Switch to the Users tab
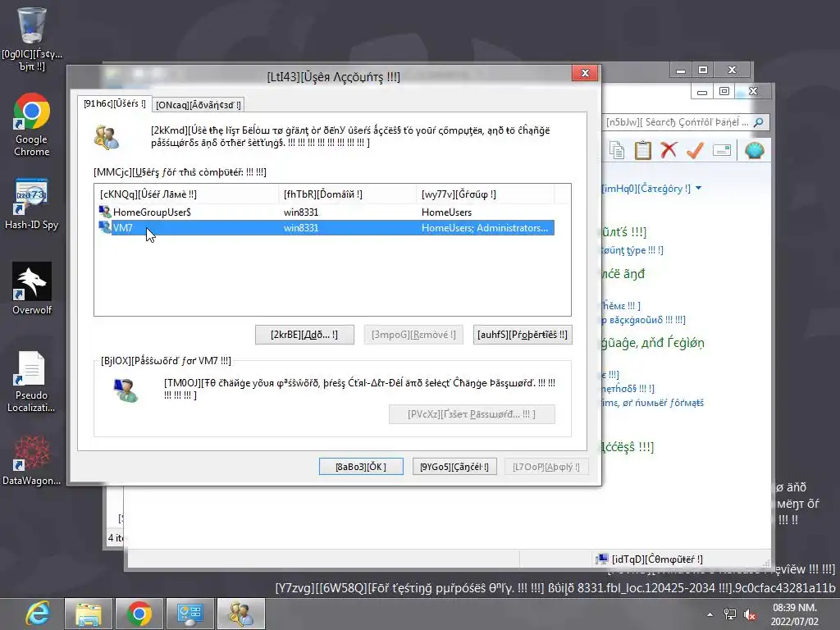This screenshot has height=630, width=840. pyautogui.click(x=114, y=104)
